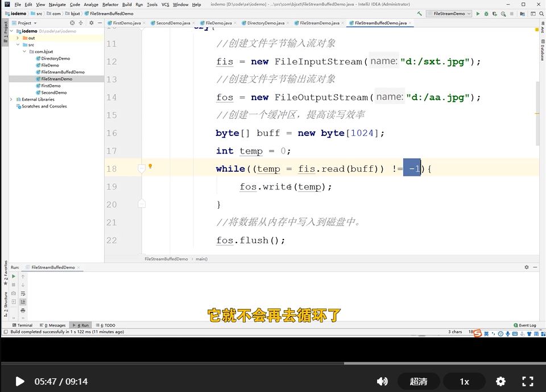Switch to FileDemo.java editor tab
The width and height of the screenshot is (546, 392).
pyautogui.click(x=218, y=23)
